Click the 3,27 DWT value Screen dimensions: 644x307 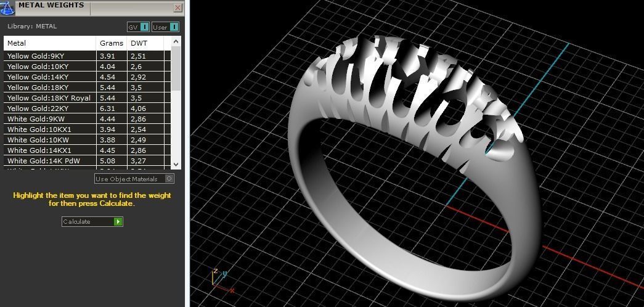tap(139, 161)
